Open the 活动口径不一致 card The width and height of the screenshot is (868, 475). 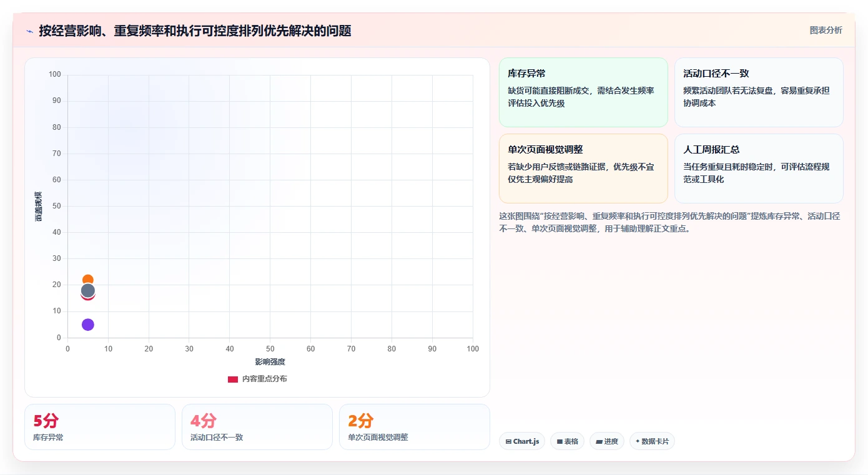point(759,92)
